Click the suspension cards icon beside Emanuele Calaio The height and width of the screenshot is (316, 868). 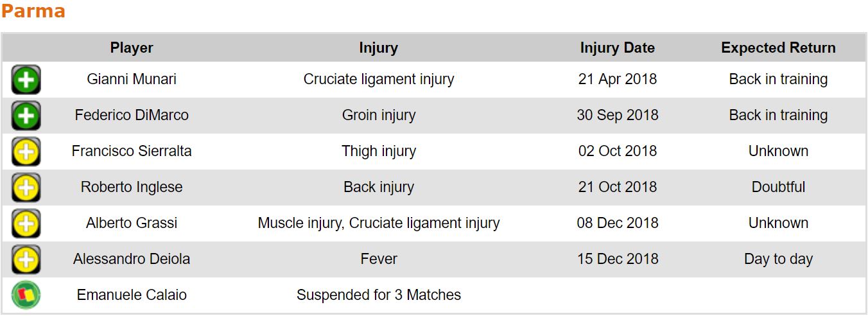26,295
